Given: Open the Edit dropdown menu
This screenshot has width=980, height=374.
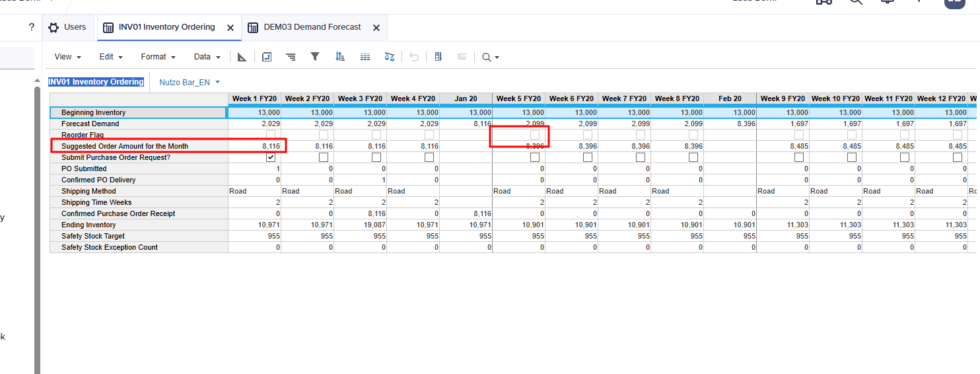Looking at the screenshot, I should click(110, 57).
